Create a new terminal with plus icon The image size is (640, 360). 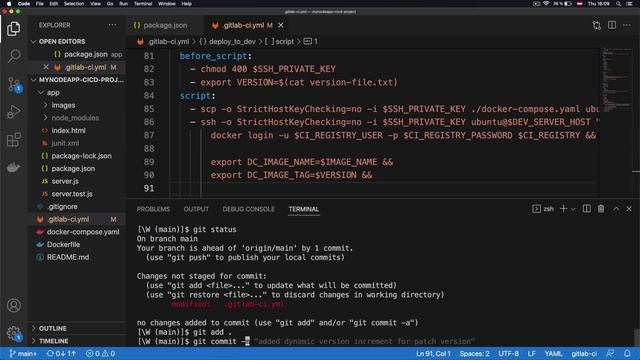(563, 209)
